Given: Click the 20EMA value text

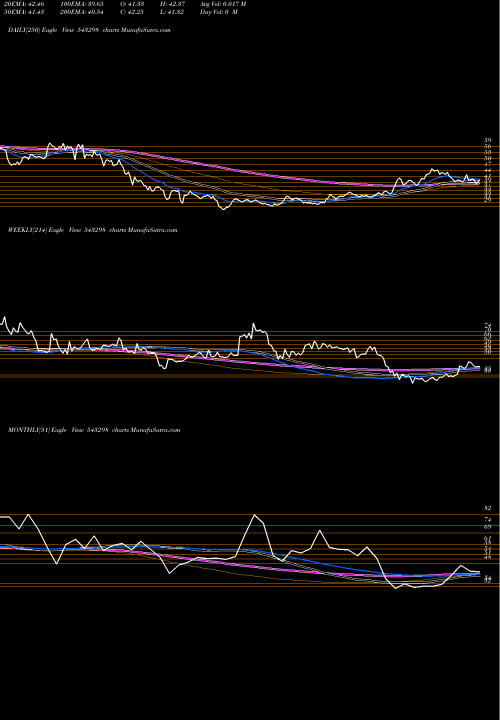Looking at the screenshot, I should pos(23,4).
